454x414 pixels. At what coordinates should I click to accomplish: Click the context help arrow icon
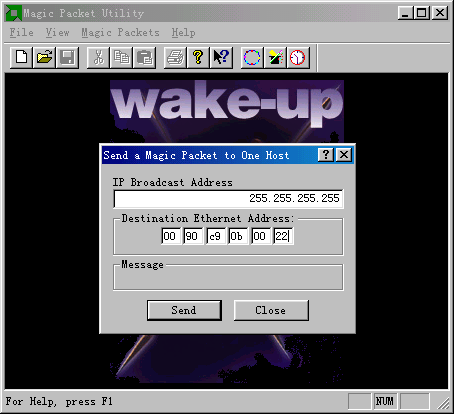(221, 57)
